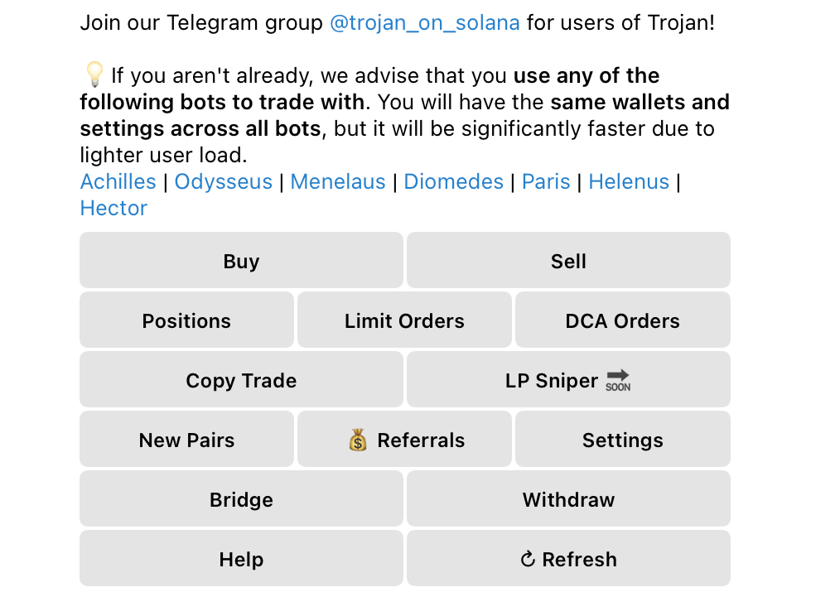View your Limit Orders
840x616 pixels.
point(403,320)
